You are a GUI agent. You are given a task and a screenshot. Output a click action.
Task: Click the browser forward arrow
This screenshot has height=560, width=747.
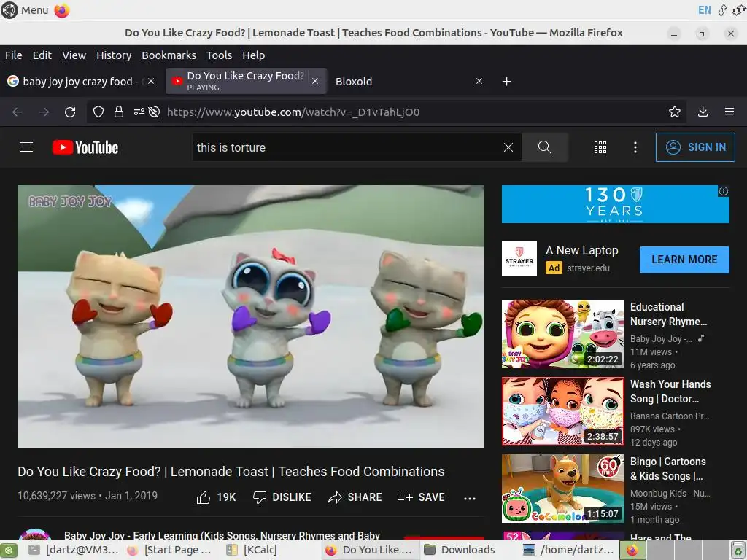[44, 112]
